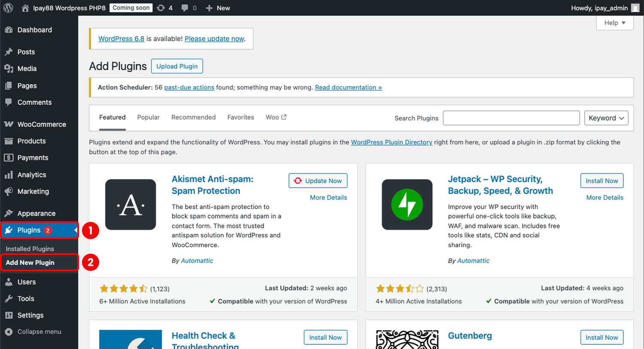644x349 pixels.
Task: Click the Akismet plugin logo
Action: point(131,204)
